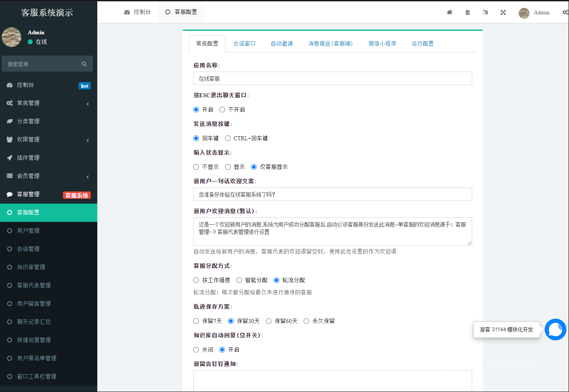Click the fullscreen expand icon in top bar
The height and width of the screenshot is (392, 569).
pyautogui.click(x=503, y=13)
